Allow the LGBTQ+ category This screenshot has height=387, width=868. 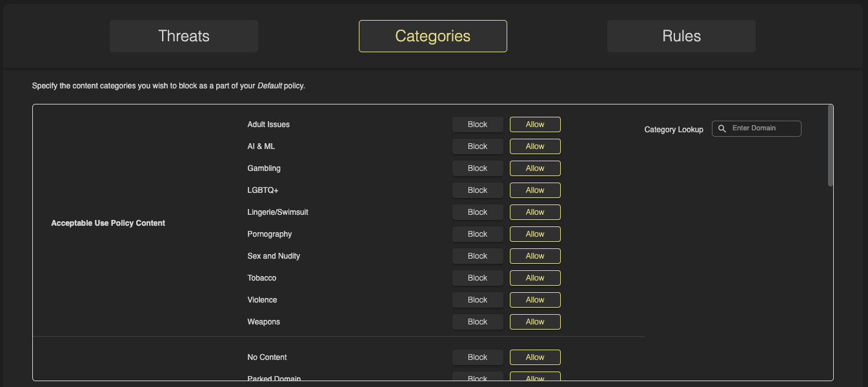tap(535, 190)
